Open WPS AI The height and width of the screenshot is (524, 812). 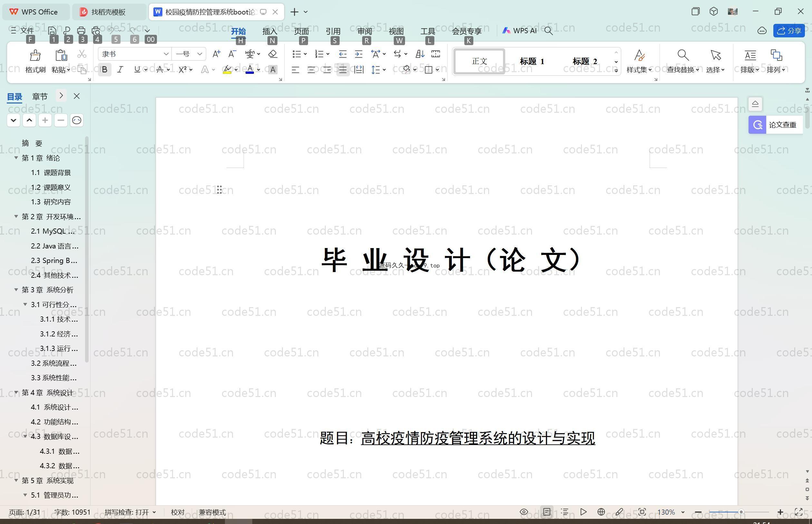click(x=519, y=31)
